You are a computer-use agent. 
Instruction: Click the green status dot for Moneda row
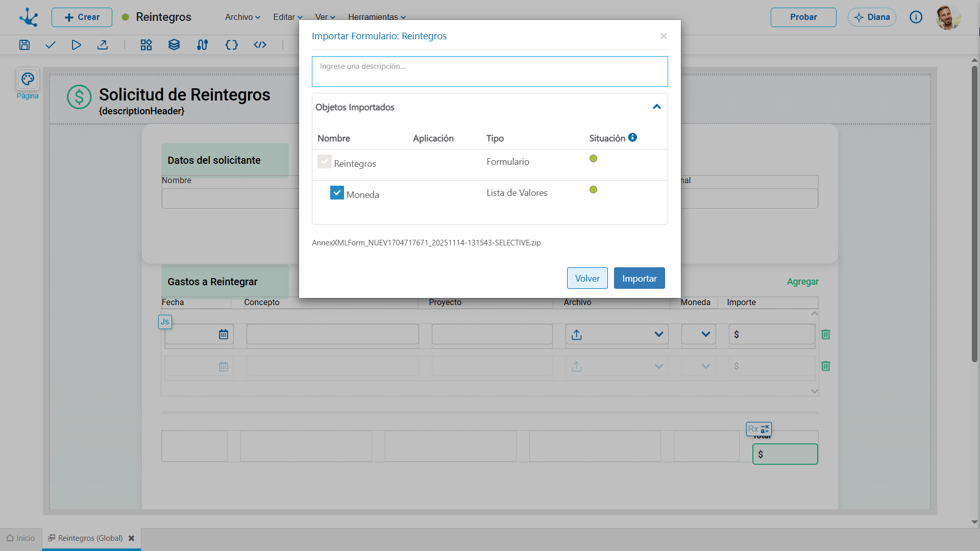point(593,190)
